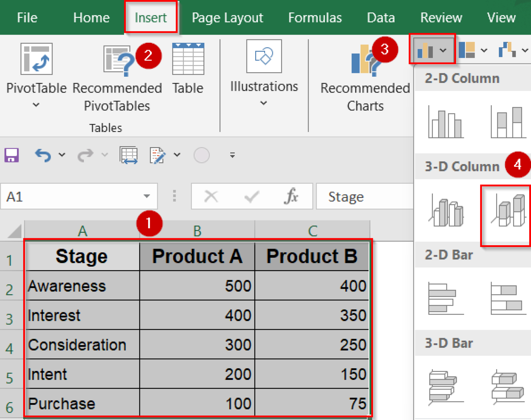Expand the Hierarchy chart dropdown arrow
Viewport: 531px width, 420px height.
(484, 50)
